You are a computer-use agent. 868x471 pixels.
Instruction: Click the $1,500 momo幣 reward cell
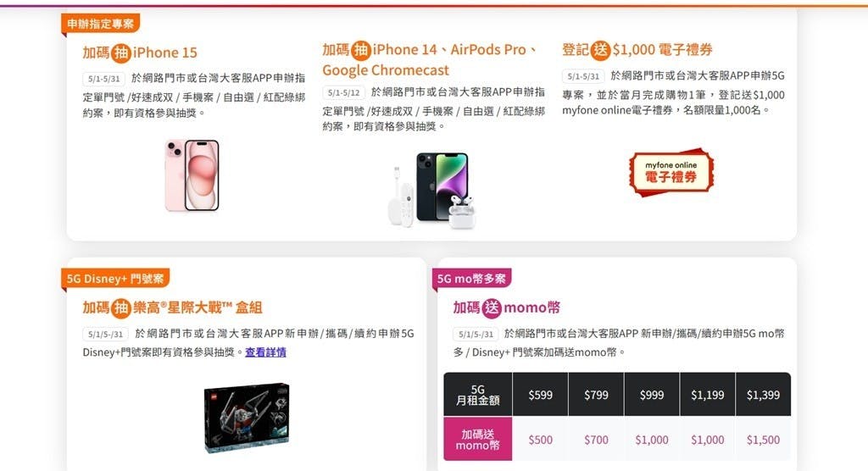(763, 440)
